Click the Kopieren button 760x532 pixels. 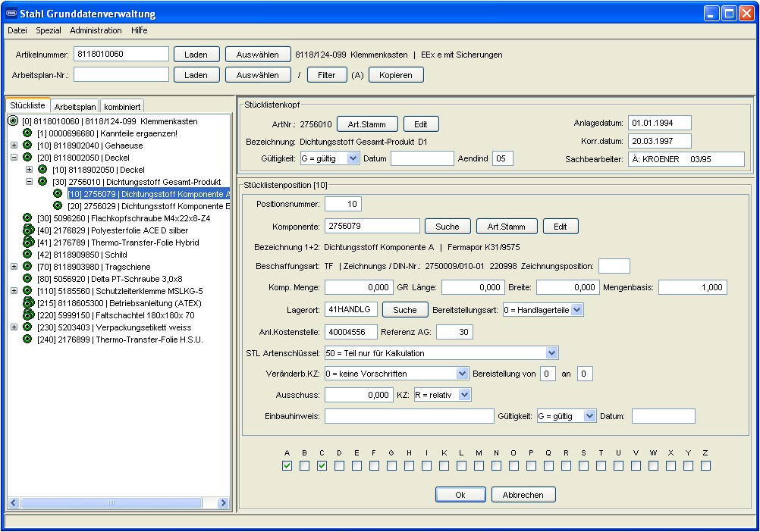(396, 75)
